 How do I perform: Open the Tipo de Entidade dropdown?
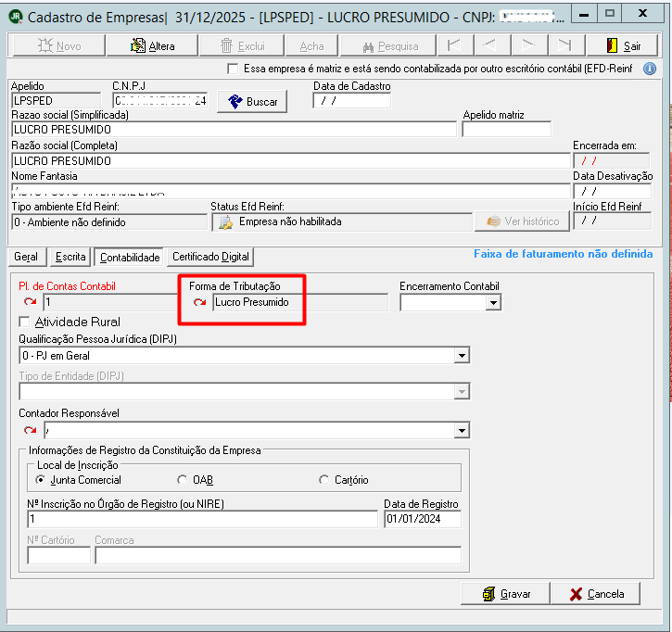click(x=462, y=392)
